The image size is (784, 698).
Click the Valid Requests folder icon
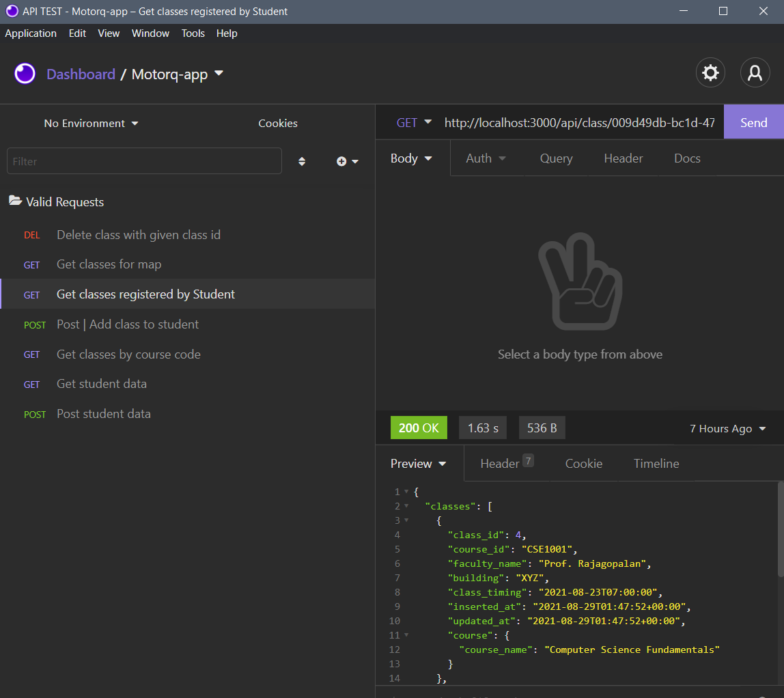[15, 201]
